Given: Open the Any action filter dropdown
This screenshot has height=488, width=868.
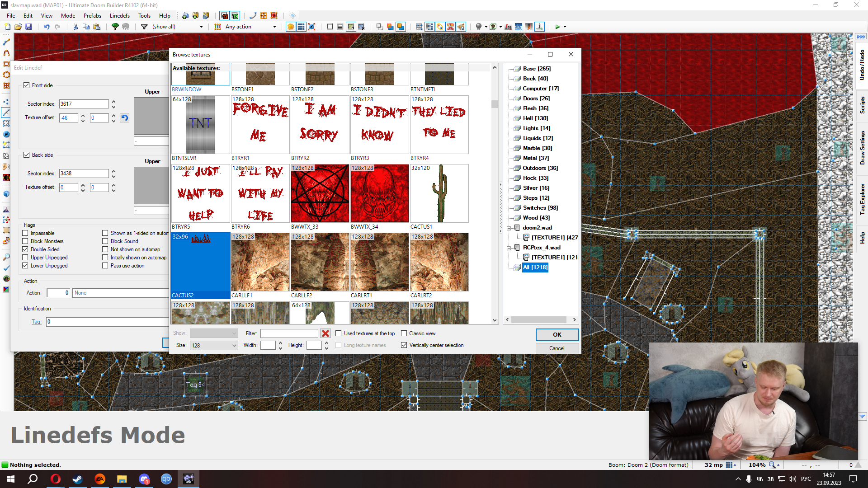Looking at the screenshot, I should (x=274, y=27).
